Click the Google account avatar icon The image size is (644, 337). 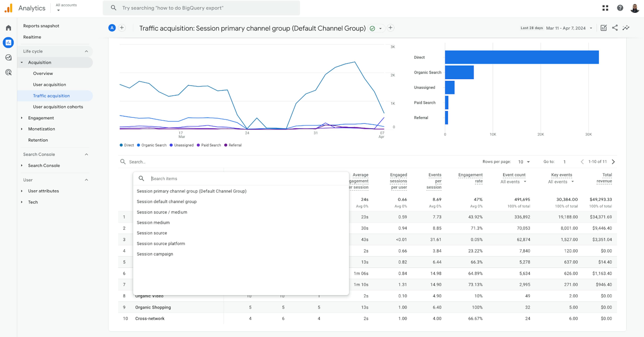[635, 8]
